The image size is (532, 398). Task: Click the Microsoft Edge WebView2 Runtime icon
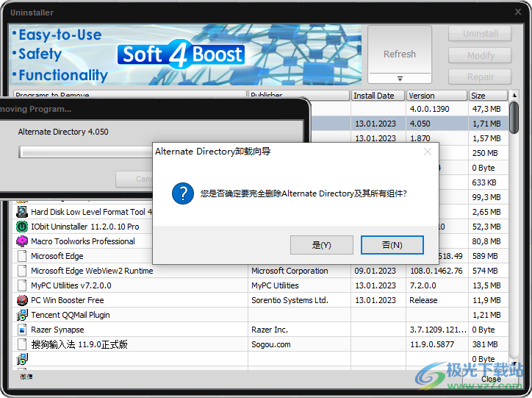pyautogui.click(x=22, y=271)
